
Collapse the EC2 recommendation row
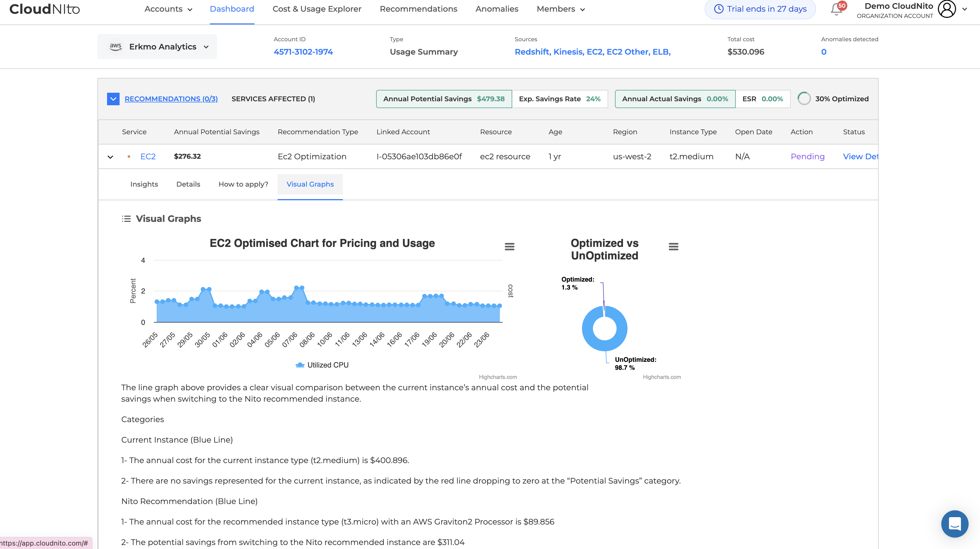coord(110,157)
